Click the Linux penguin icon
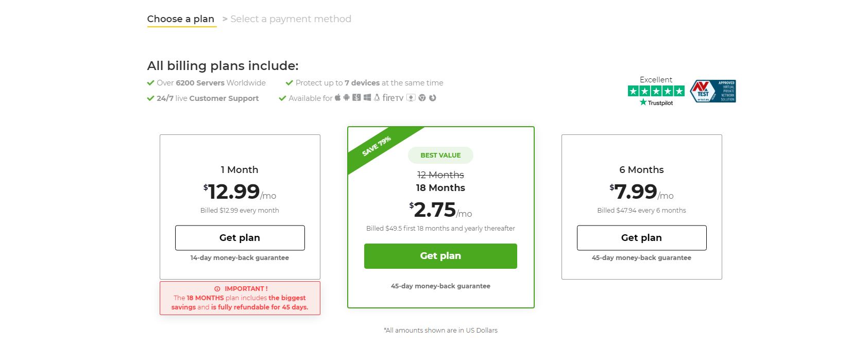 (377, 97)
